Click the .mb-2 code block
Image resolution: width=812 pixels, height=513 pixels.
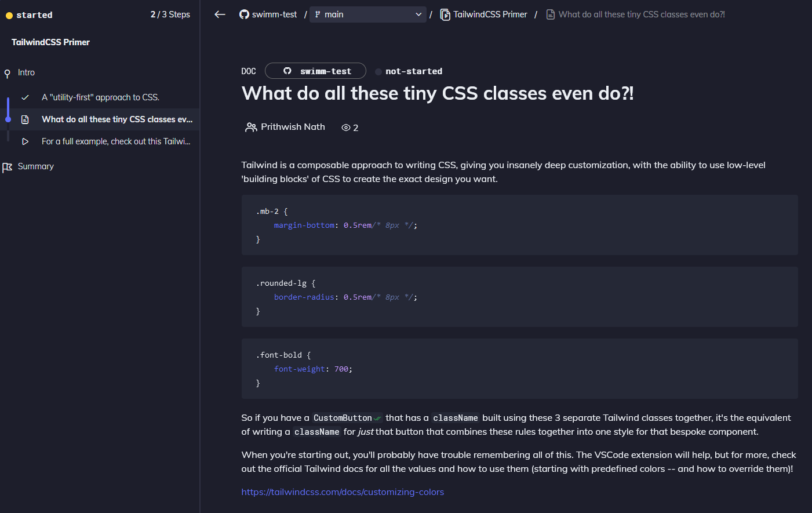click(x=520, y=225)
